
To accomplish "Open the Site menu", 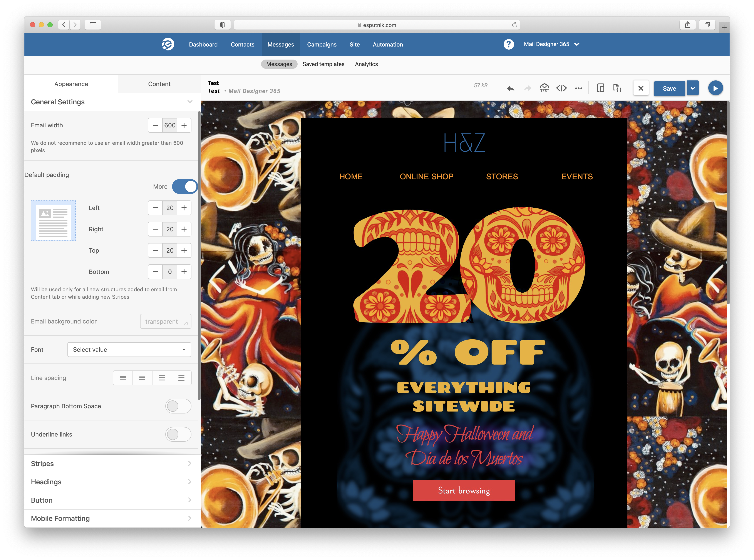I will click(354, 44).
